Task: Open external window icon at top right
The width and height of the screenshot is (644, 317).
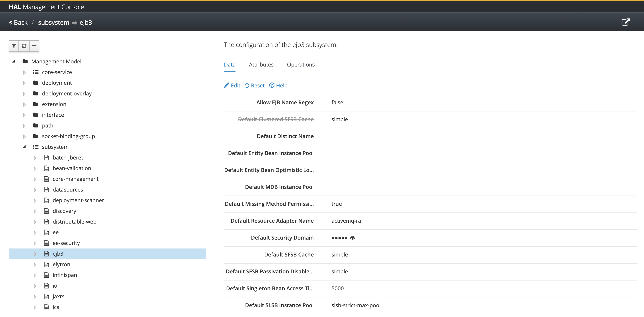Action: point(626,22)
